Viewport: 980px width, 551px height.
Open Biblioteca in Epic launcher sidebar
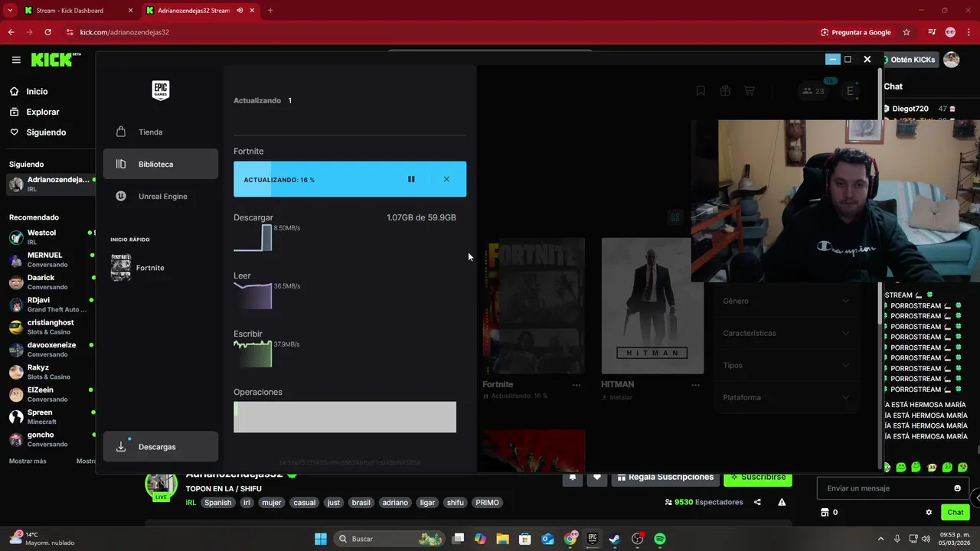point(161,164)
